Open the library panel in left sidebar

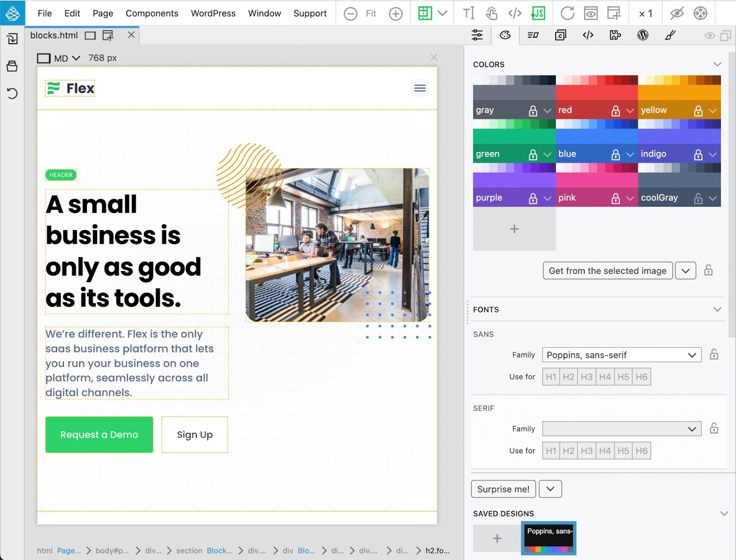pos(12,39)
